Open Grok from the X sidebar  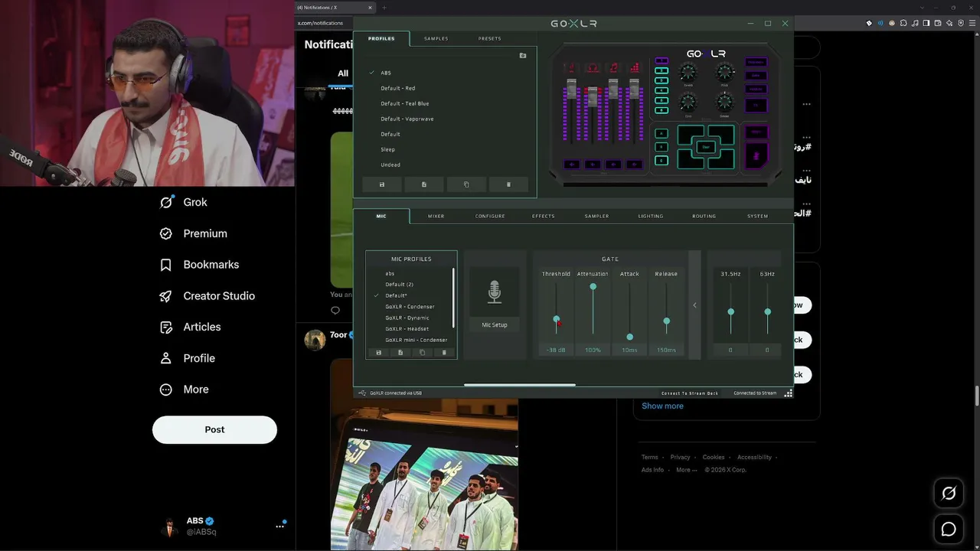[183, 202]
